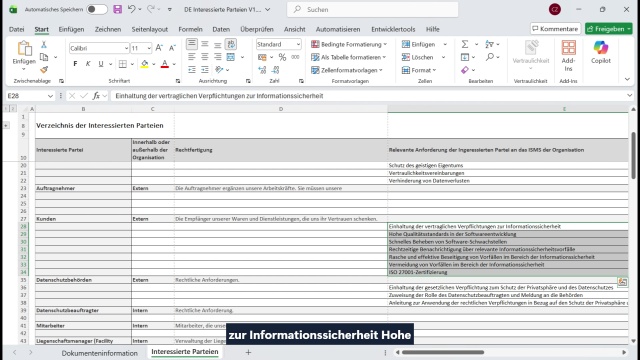
Task: Align text left icon
Action: (x=192, y=57)
